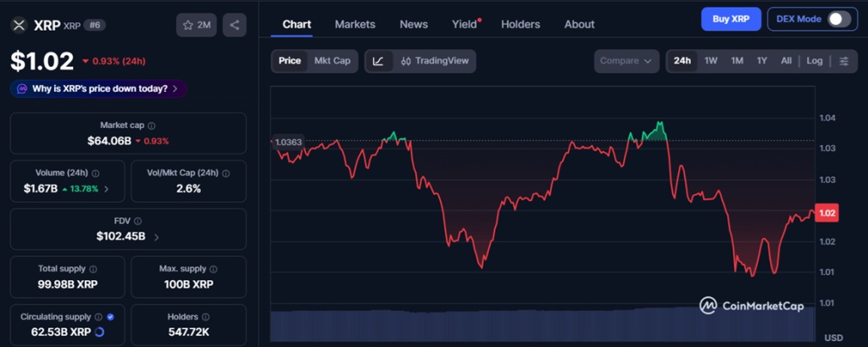Click the XRP logo icon
This screenshot has height=347, width=868.
point(19,25)
